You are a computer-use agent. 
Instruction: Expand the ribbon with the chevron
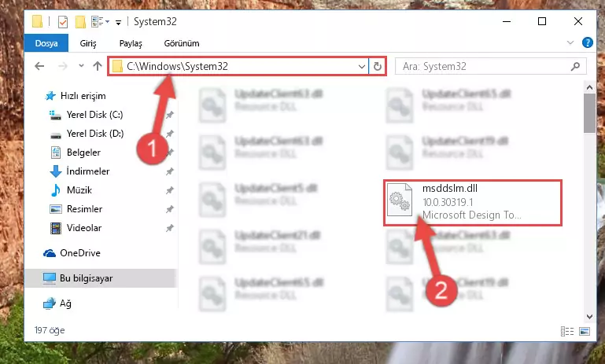click(570, 42)
